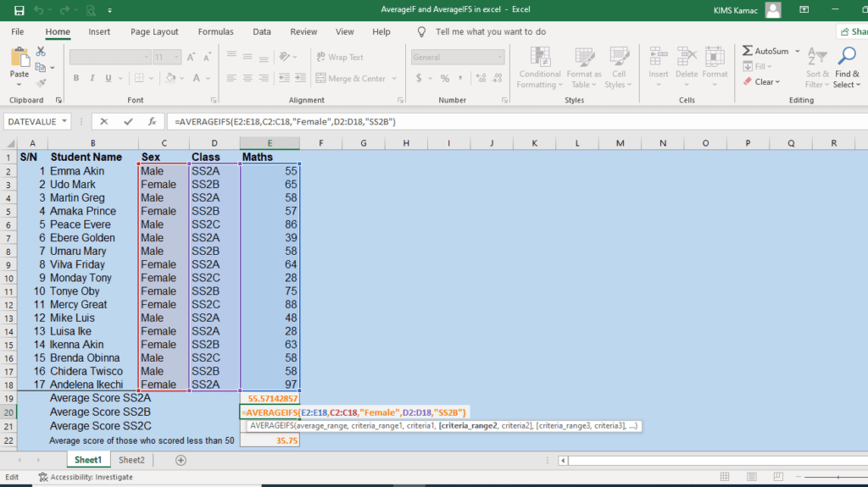The image size is (868, 487).
Task: Expand AutoSum dropdown arrow
Action: (797, 51)
